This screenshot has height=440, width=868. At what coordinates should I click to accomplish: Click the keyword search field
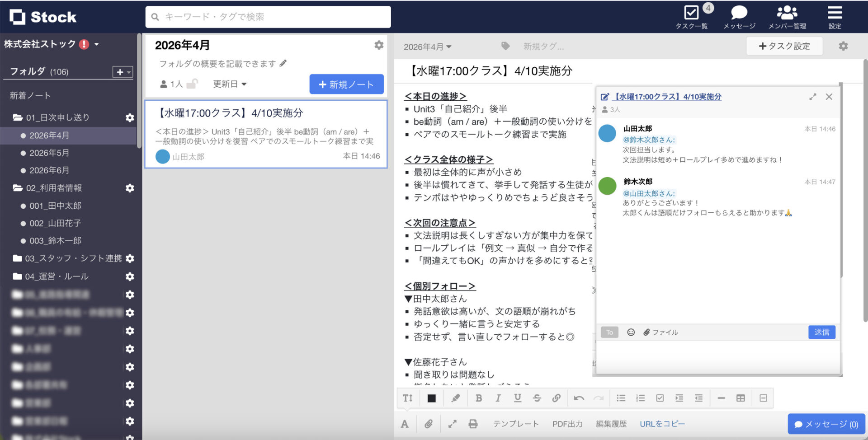coord(268,17)
